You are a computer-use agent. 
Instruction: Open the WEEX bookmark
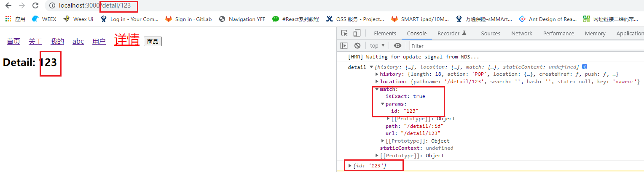click(44, 19)
